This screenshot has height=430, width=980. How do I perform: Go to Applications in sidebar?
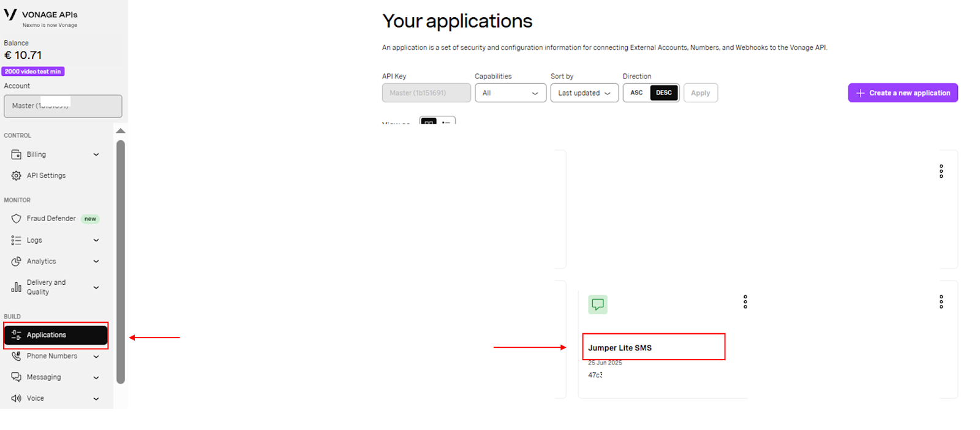(x=56, y=335)
